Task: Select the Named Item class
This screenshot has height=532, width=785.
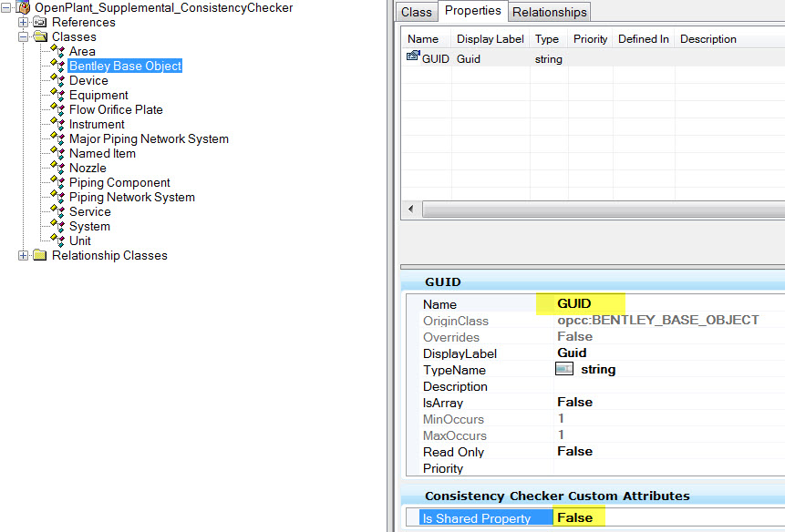Action: pos(102,153)
